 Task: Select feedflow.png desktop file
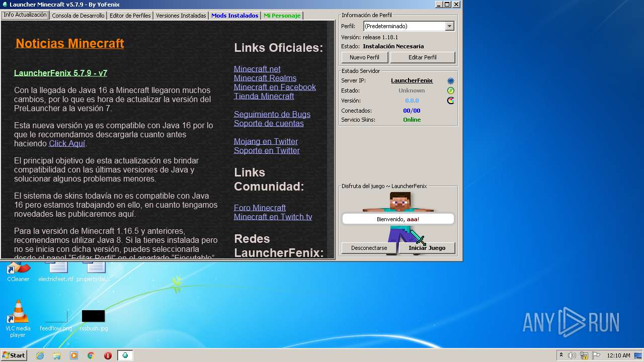(x=56, y=320)
